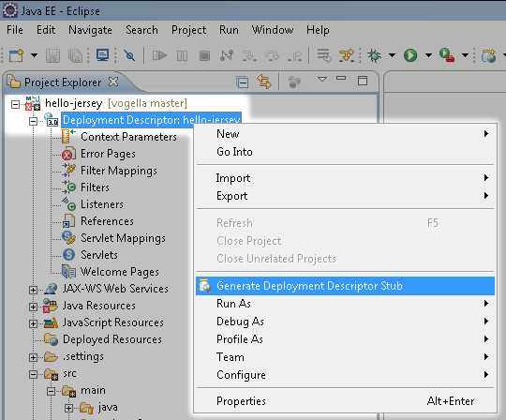This screenshot has width=506, height=420.
Task: Click the Deployed Resources folder icon
Action: (x=51, y=339)
